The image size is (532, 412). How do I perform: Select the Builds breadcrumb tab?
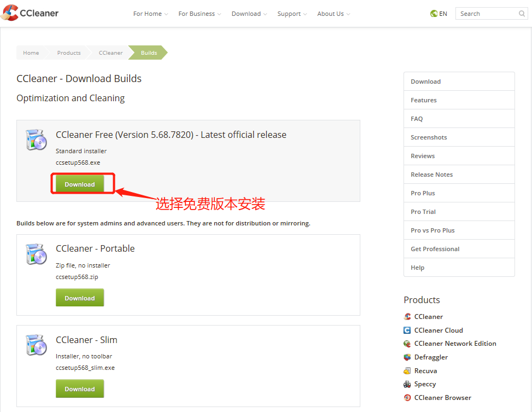(x=148, y=53)
